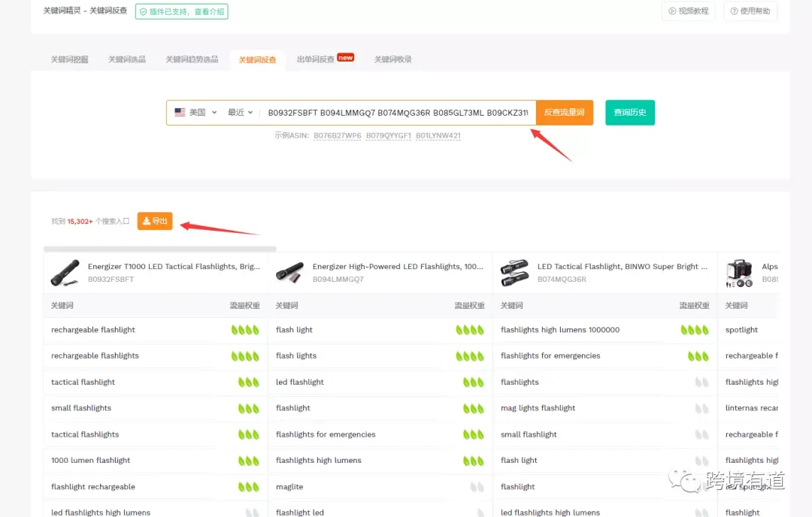812x517 pixels.
Task: Click keyword 'linternas recar' in fourth column
Action: click(751, 408)
